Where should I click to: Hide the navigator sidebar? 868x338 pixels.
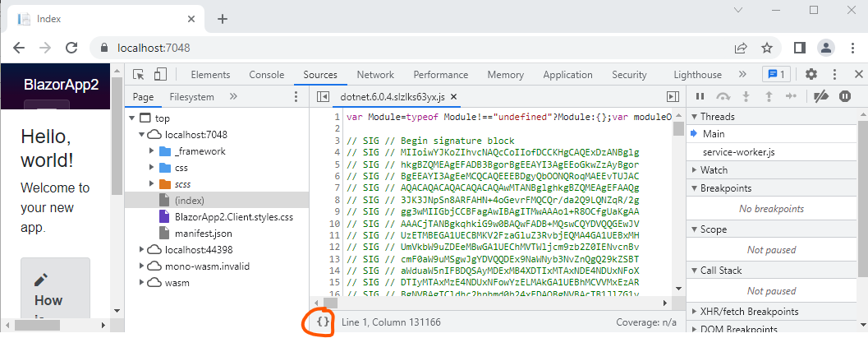323,97
